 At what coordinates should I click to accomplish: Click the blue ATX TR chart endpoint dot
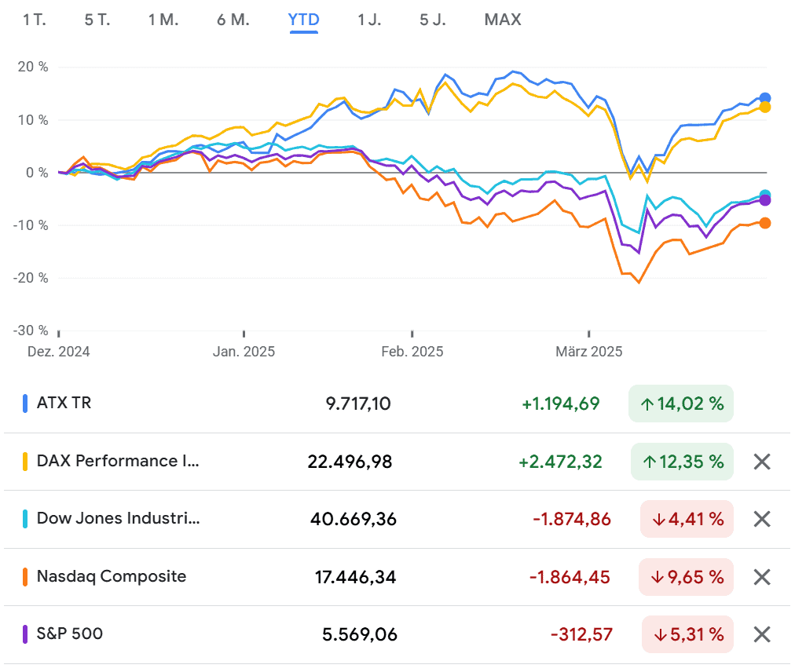(x=765, y=98)
